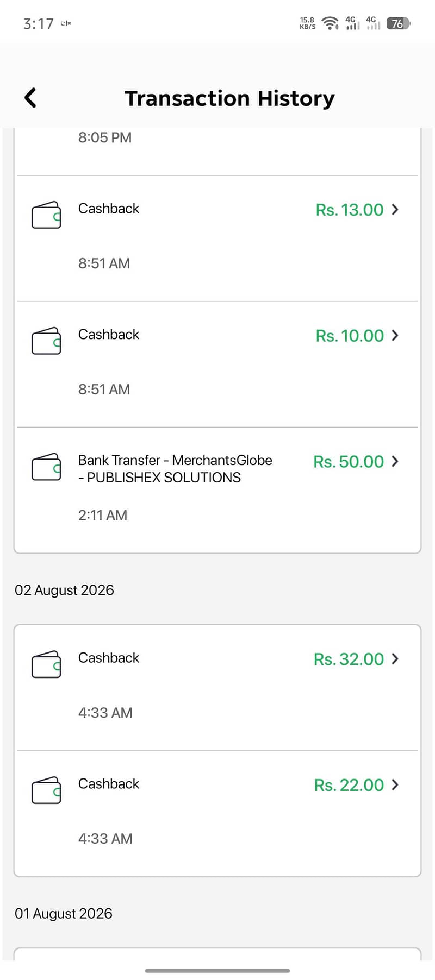Open the Rs. 50.00 amount
Image resolution: width=435 pixels, height=980 pixels.
point(349,462)
